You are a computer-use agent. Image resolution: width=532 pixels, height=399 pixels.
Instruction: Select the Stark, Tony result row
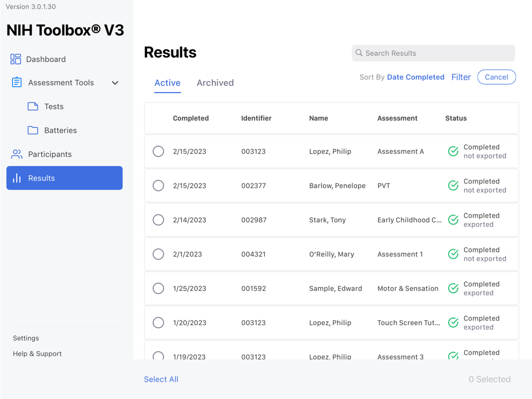158,220
